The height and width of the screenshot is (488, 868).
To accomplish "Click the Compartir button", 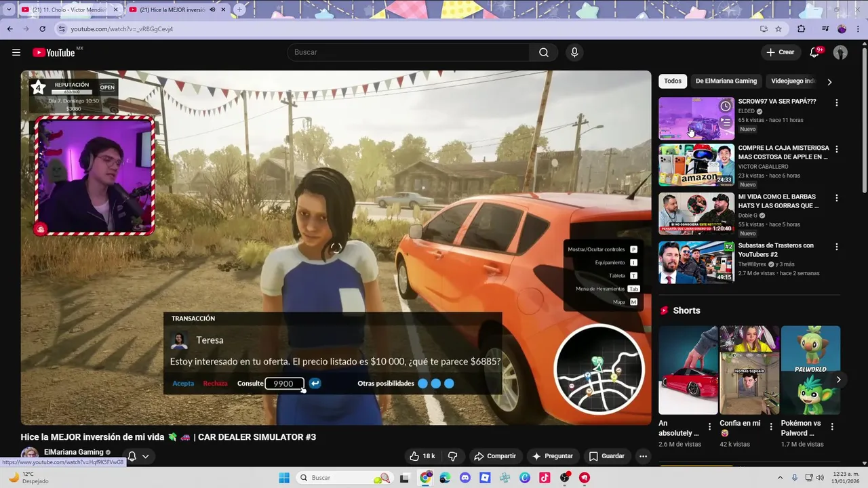I will 494,456.
